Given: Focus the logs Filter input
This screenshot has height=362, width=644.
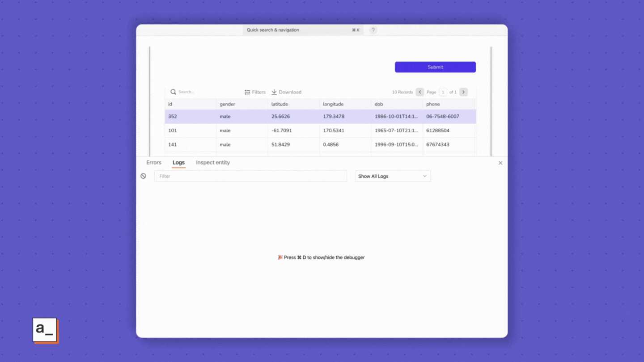Looking at the screenshot, I should (250, 176).
